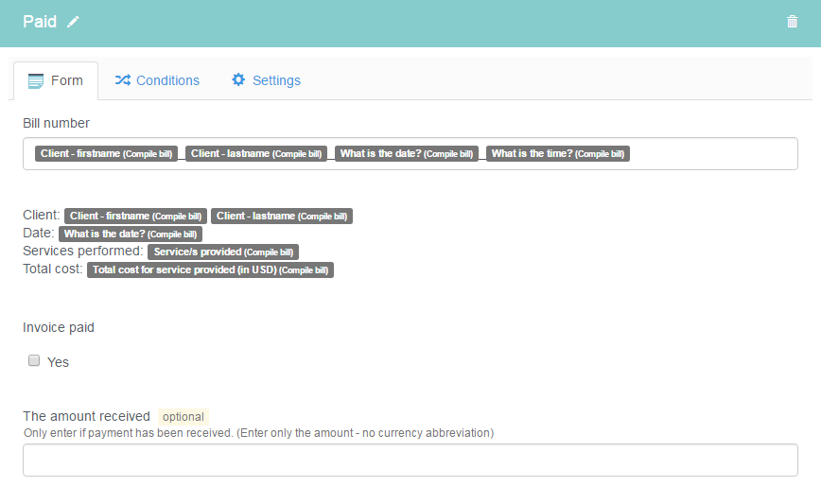Screen dimensions: 821x504
Task: Click The amount received label
Action: coord(86,416)
